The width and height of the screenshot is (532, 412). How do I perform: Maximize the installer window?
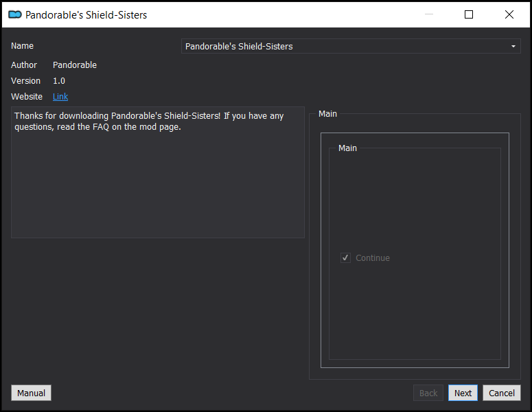tap(469, 14)
